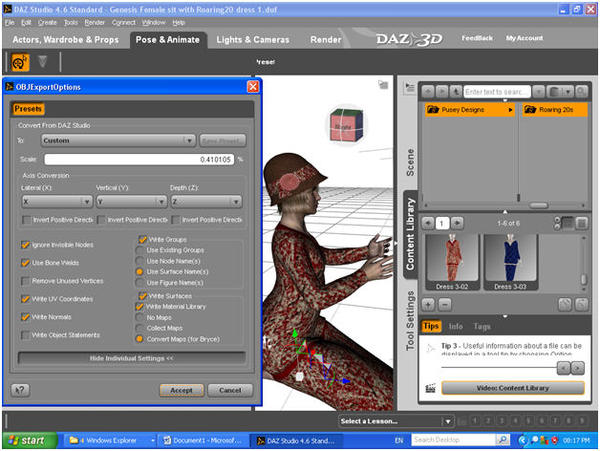Open Lateral (X) axis dropdown
Screen dimensions: 600x451
(x=57, y=201)
